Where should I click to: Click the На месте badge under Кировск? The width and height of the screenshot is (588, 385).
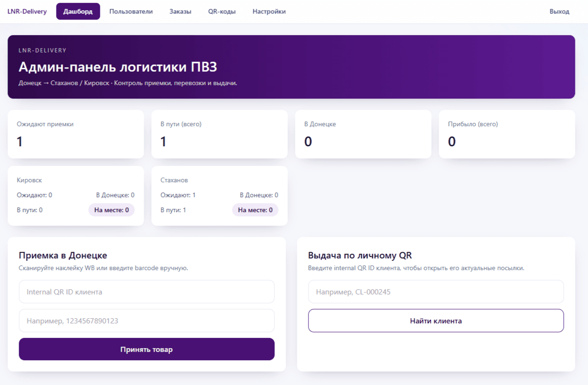click(112, 210)
